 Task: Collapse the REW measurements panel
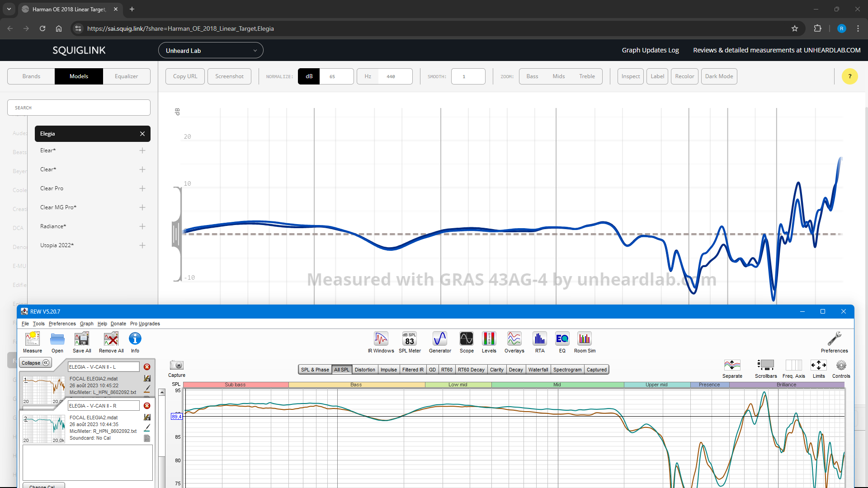click(35, 363)
